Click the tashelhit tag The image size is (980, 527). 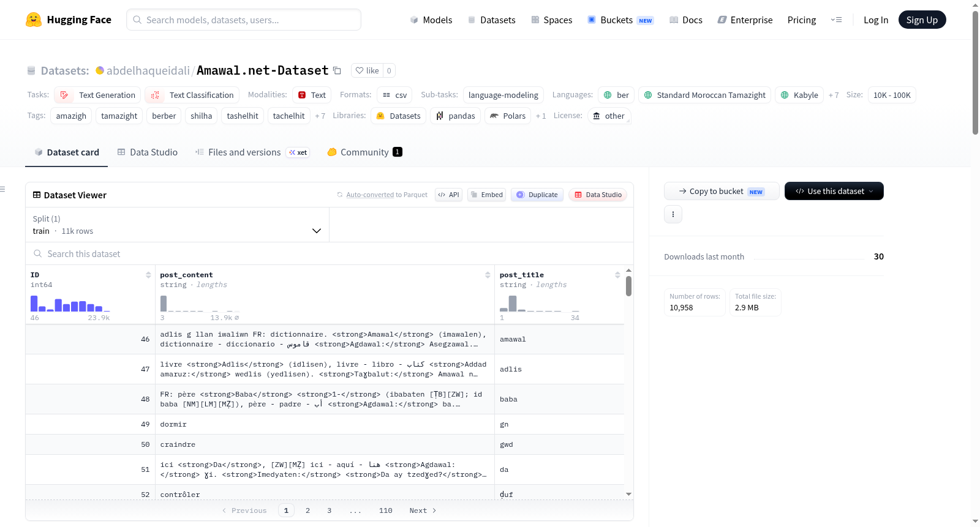(243, 116)
